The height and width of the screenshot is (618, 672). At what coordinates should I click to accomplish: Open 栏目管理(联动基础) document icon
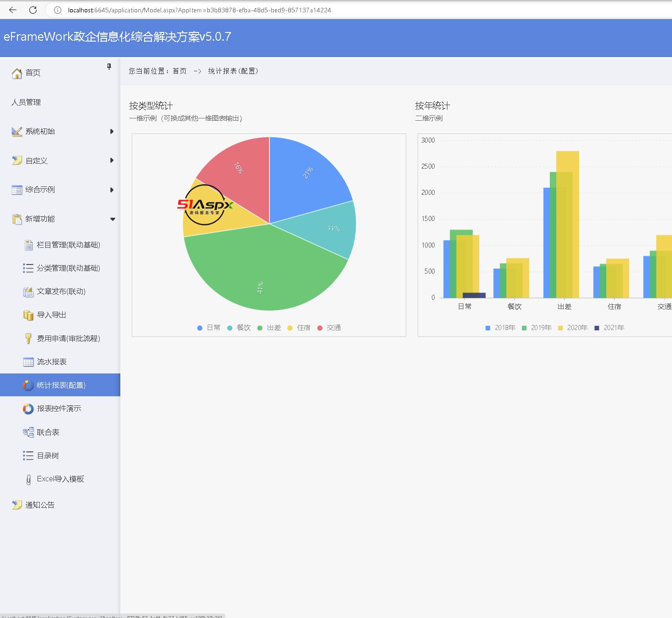pyautogui.click(x=28, y=245)
